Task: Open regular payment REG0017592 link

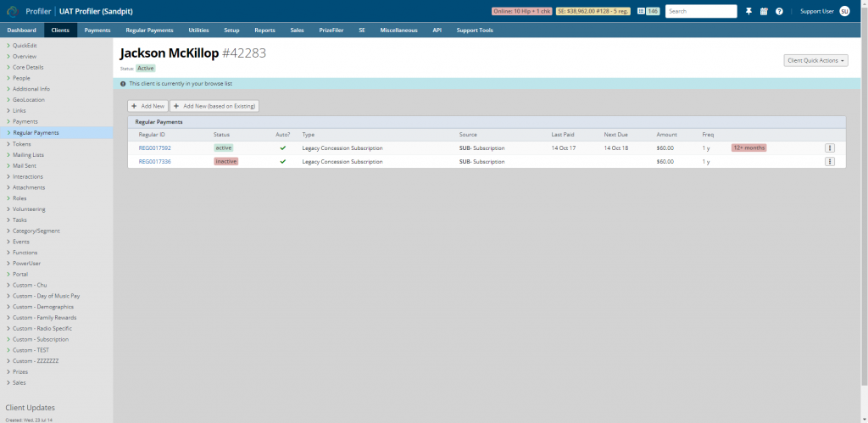Action: pyautogui.click(x=154, y=147)
